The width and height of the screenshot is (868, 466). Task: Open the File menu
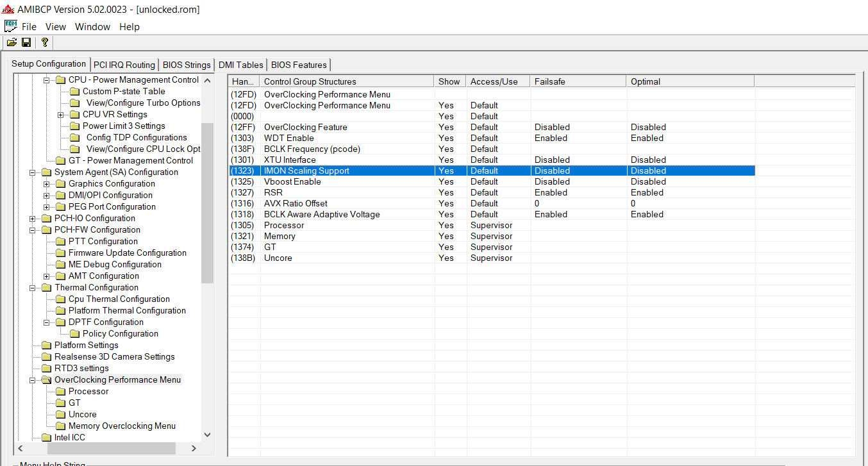point(29,27)
